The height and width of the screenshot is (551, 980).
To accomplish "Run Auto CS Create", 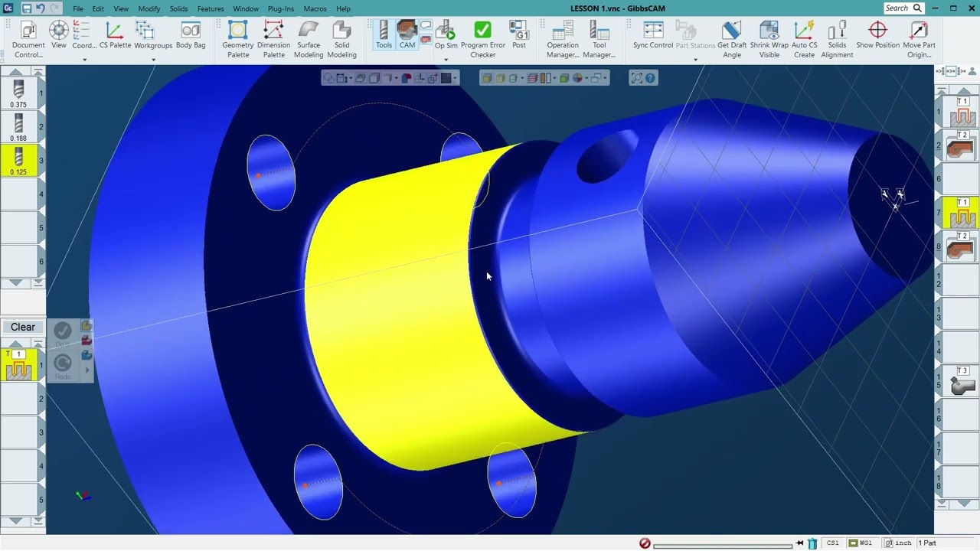I will pos(804,40).
